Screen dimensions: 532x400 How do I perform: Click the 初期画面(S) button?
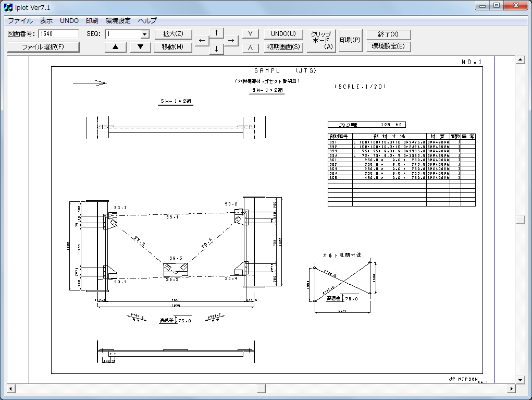283,47
